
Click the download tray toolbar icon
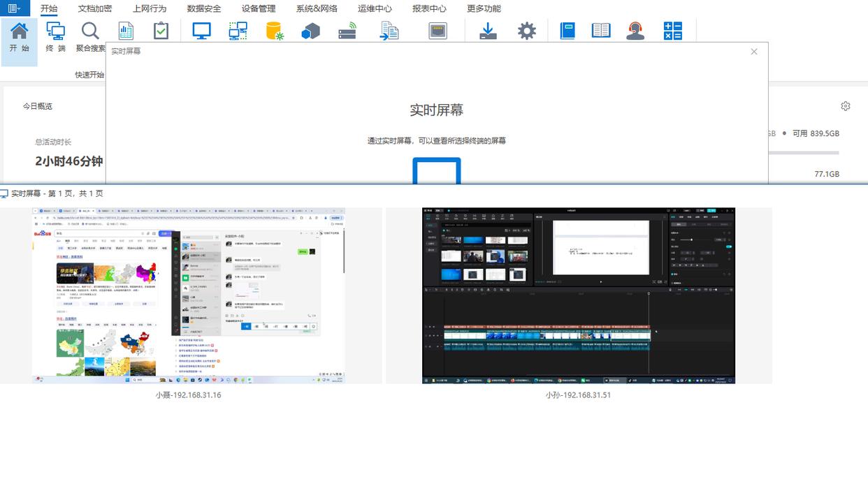(488, 31)
